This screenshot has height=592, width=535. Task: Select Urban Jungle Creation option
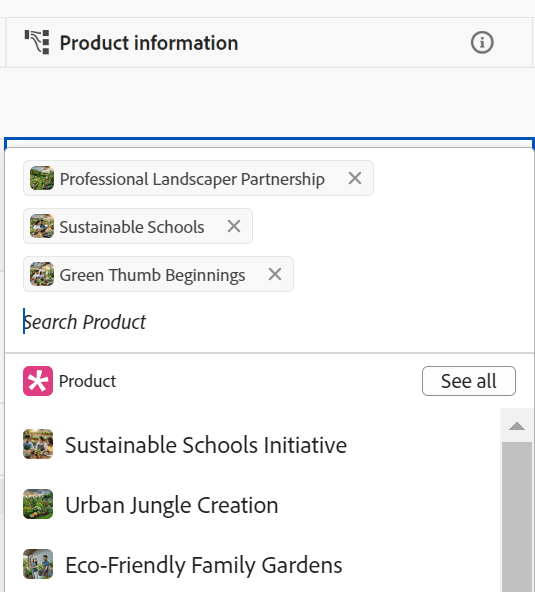point(253,504)
